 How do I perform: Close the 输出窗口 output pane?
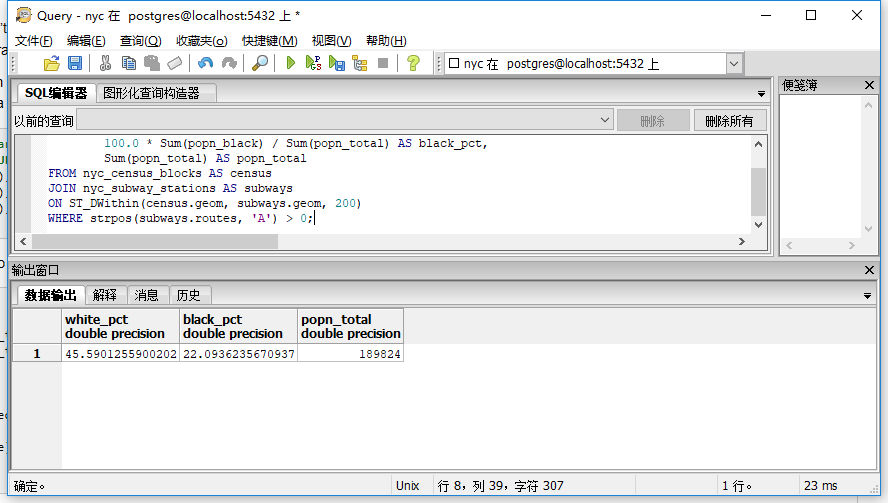click(x=869, y=270)
